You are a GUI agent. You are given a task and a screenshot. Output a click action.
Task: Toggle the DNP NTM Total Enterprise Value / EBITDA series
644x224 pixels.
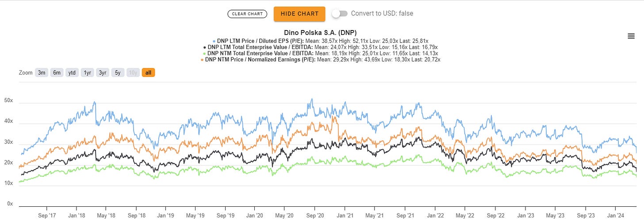322,53
